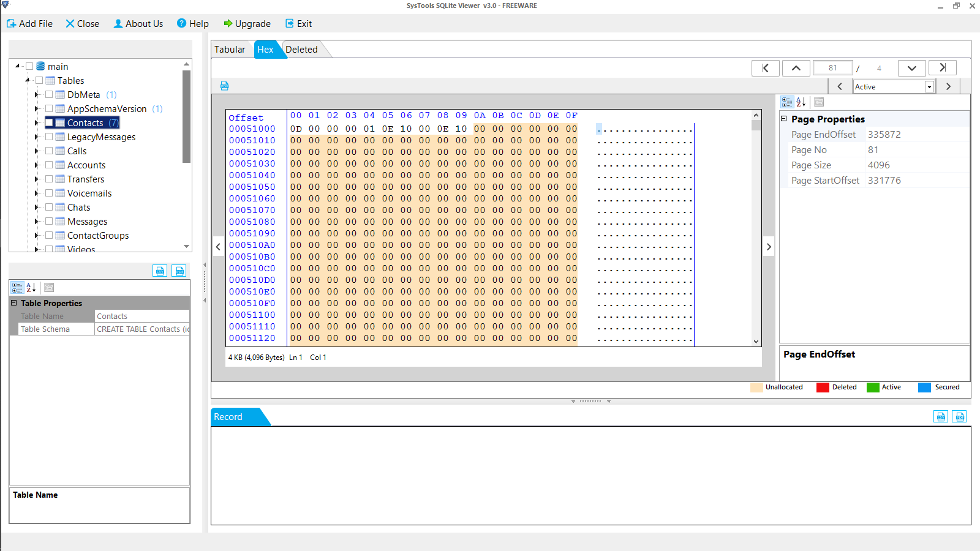980x551 pixels.
Task: Collapse the Table Properties section
Action: (x=13, y=303)
